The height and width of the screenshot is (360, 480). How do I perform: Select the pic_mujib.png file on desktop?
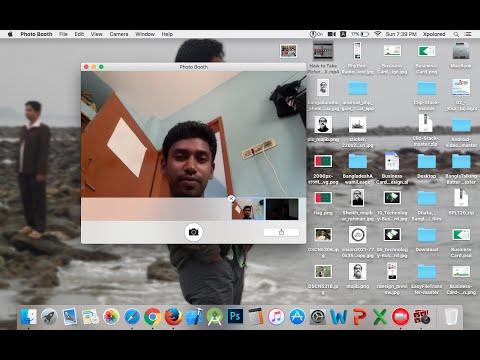coord(323,124)
